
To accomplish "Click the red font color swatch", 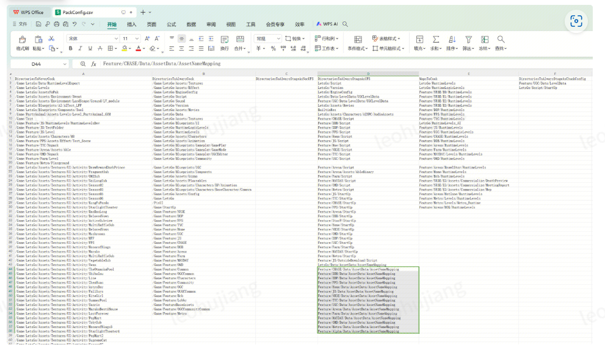I will pyautogui.click(x=138, y=49).
